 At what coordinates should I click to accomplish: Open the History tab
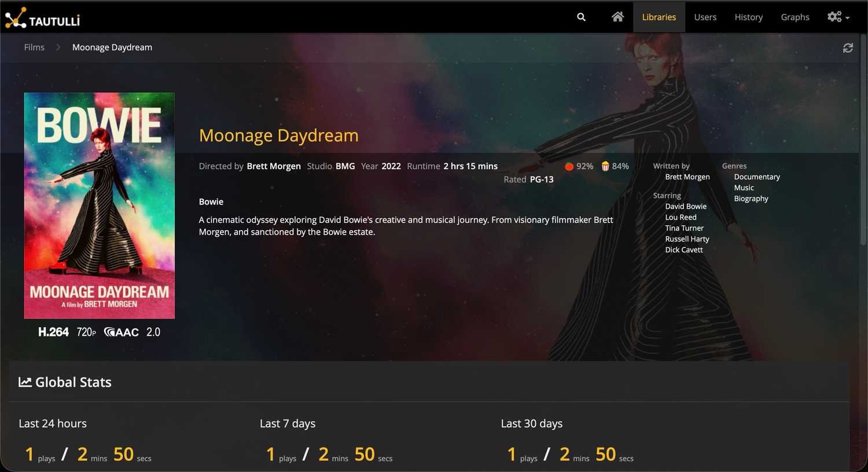(748, 17)
